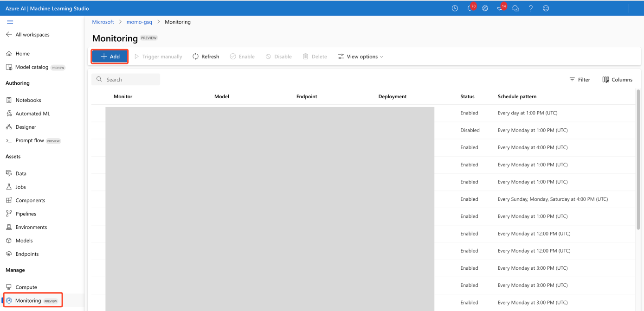Viewport: 644px width, 311px height.
Task: Open the chat bubbles icon in header
Action: tap(515, 9)
